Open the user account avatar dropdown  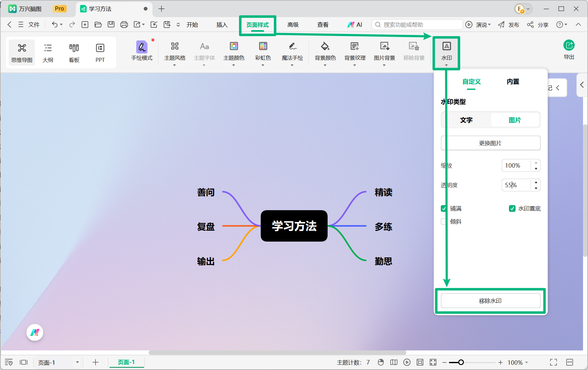pos(523,9)
